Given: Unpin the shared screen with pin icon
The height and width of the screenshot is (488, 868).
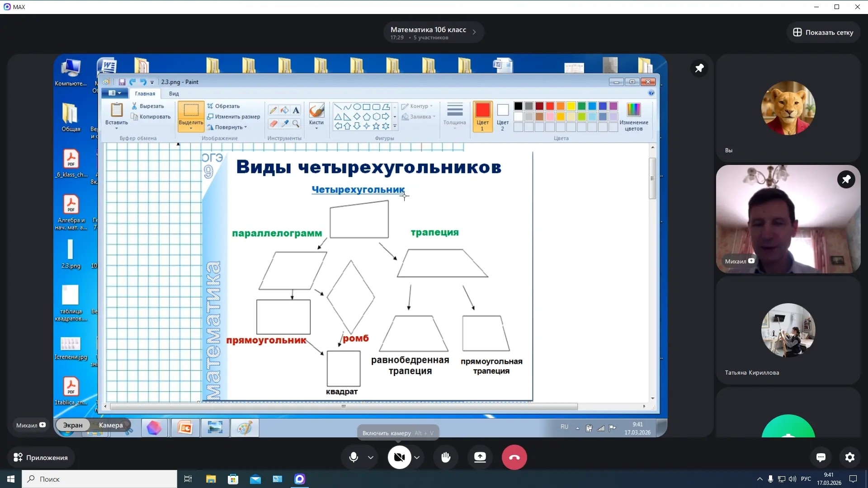Looking at the screenshot, I should [699, 68].
